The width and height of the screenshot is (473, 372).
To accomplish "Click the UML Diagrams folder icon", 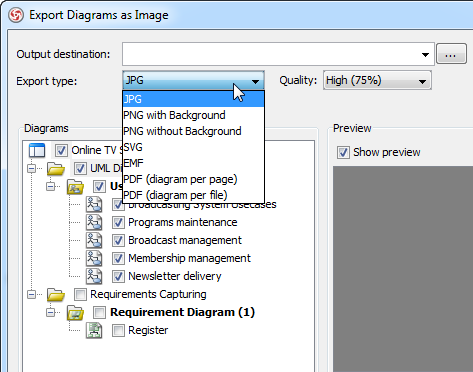I will point(56,169).
